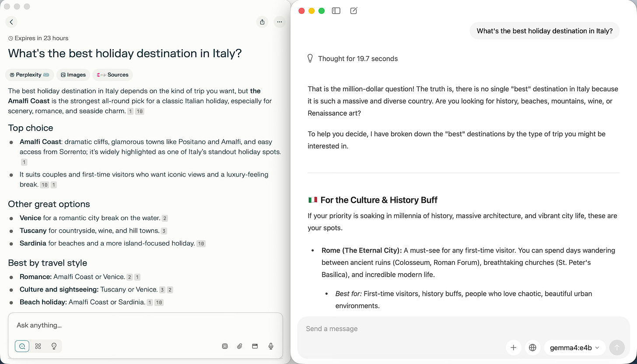Focus the 'Ask anything…' input field
Screen dimensions: 637x364
[x=145, y=325]
